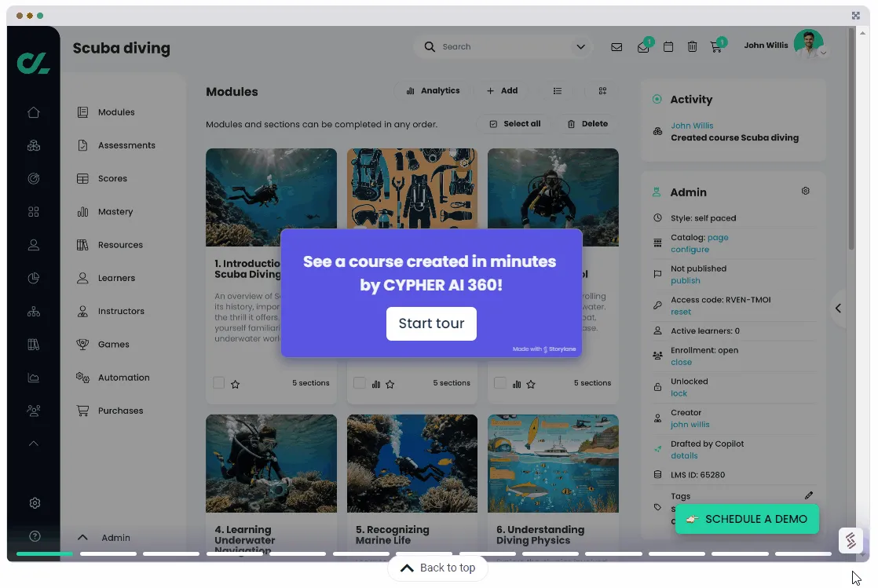Open the Home icon in sidebar
The height and width of the screenshot is (588, 878).
(x=33, y=112)
